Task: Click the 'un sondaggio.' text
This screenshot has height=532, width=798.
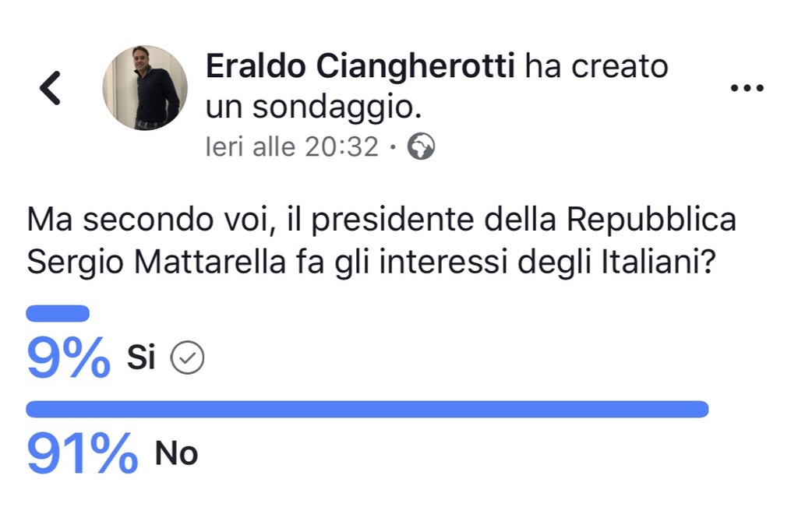Action: [312, 108]
